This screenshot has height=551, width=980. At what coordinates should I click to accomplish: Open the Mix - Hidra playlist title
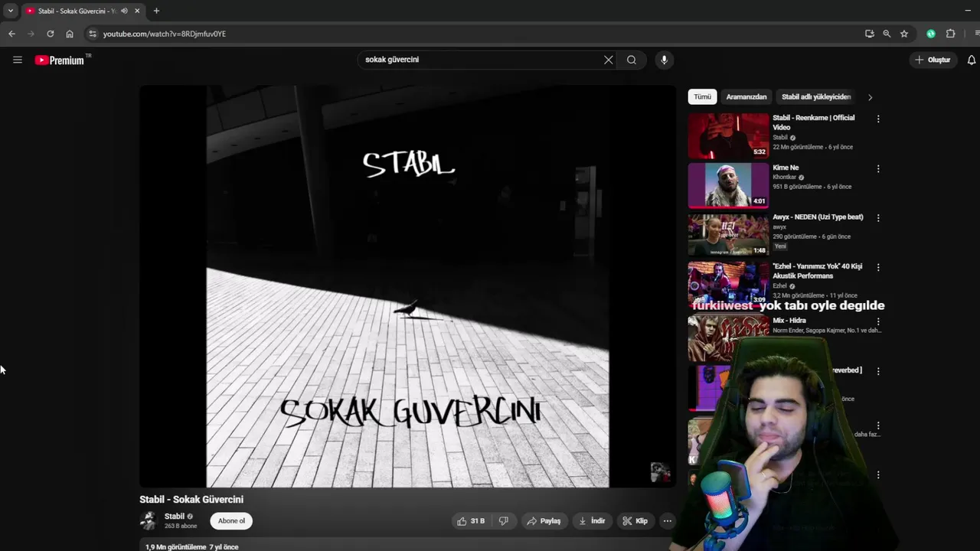[x=789, y=321]
